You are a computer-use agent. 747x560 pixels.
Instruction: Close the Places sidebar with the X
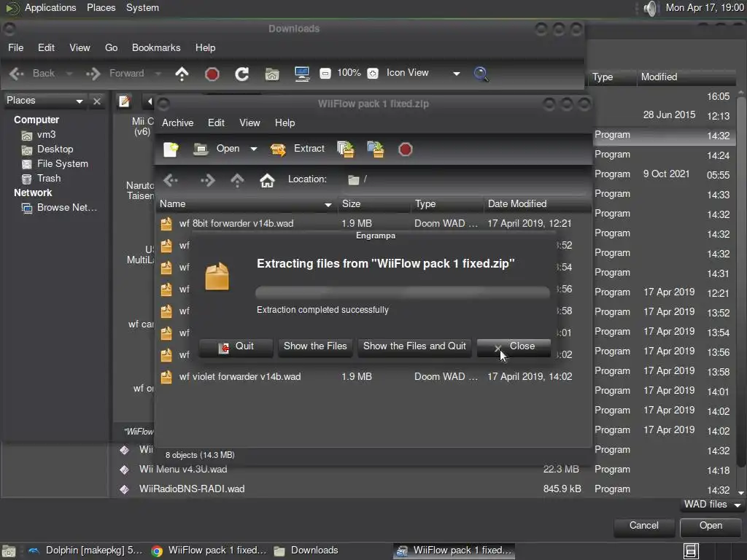coord(97,101)
